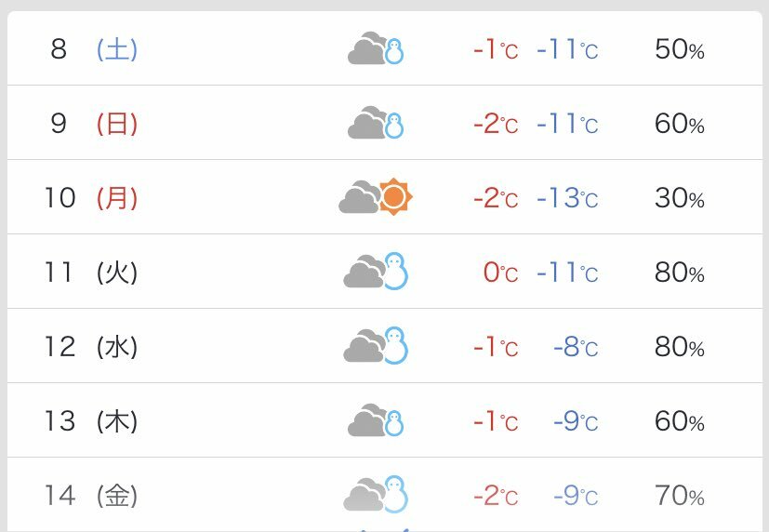Screen dimensions: 769x532
Task: Click the -8°C low temperature on day 12
Action: point(576,347)
